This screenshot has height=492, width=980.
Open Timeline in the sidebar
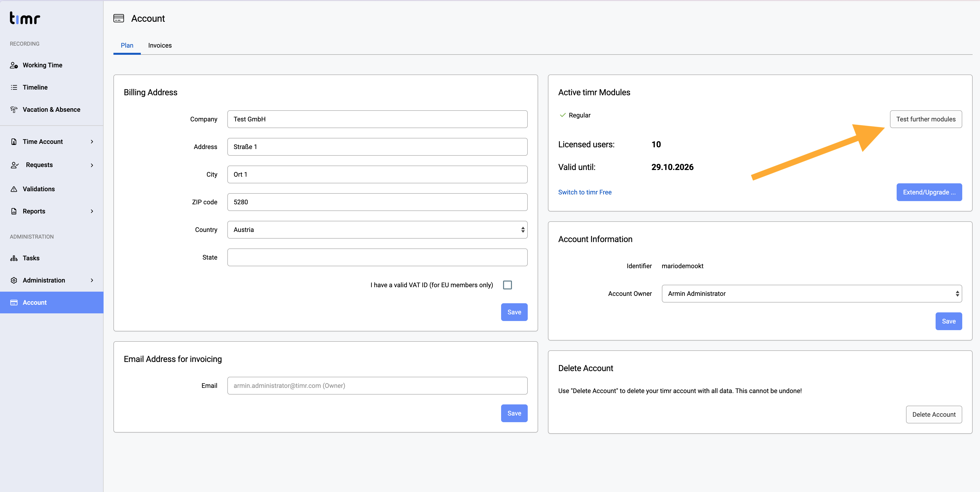(52, 87)
